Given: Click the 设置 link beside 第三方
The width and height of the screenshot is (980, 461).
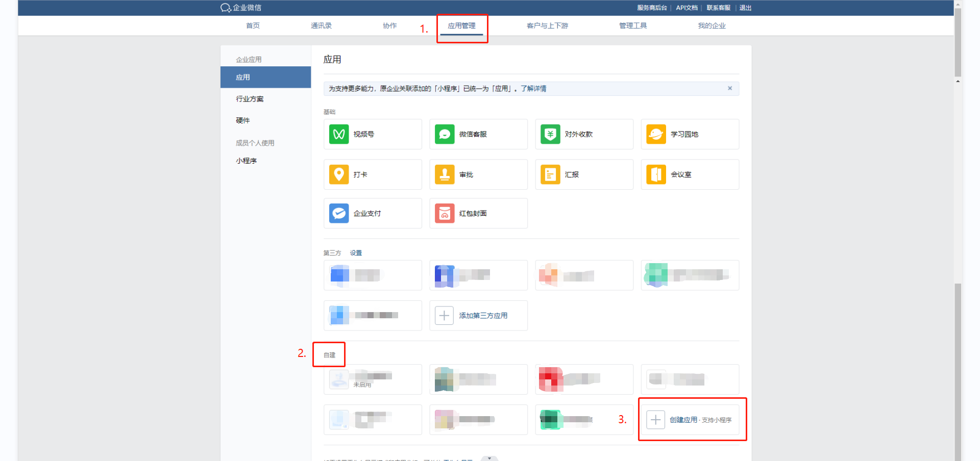Looking at the screenshot, I should [x=356, y=253].
